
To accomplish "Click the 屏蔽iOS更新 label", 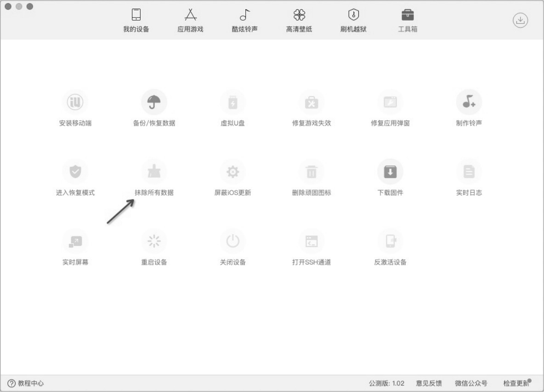I will [233, 192].
